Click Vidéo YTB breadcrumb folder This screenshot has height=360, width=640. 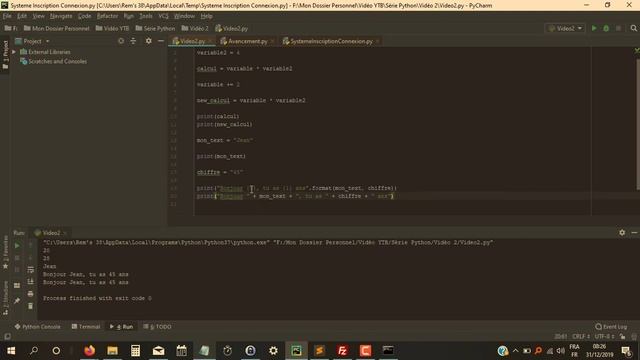click(x=112, y=28)
